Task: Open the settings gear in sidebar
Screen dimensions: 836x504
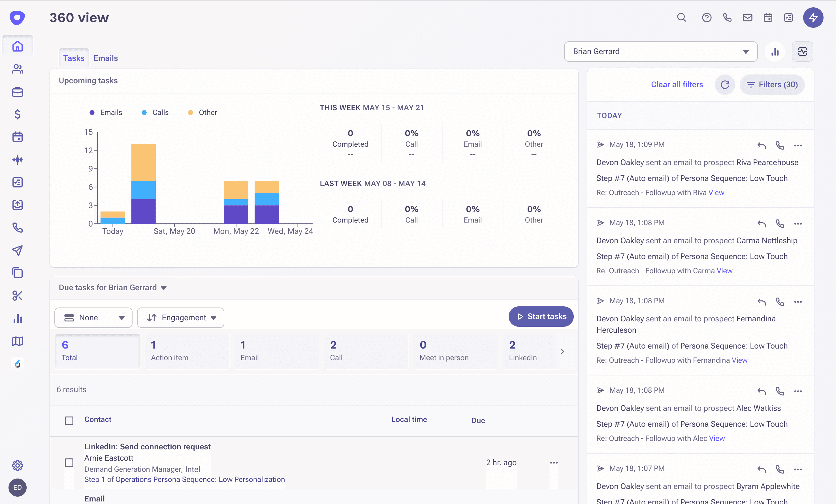Action: (17, 465)
